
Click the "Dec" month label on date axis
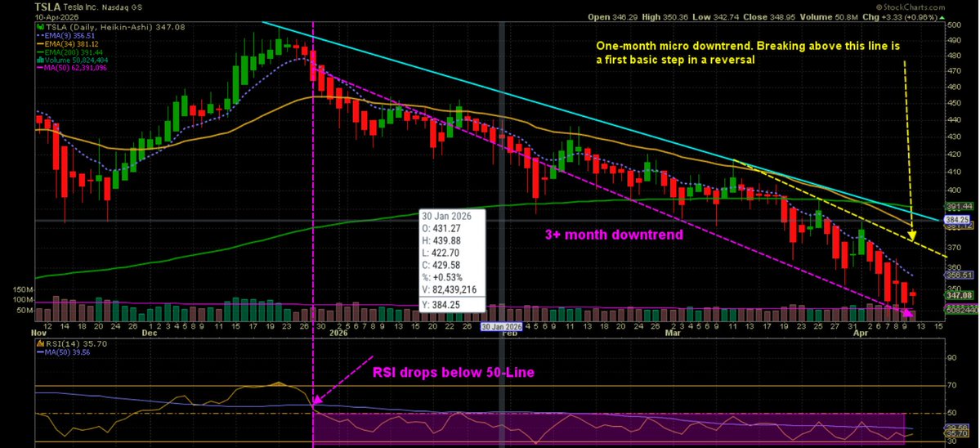[149, 334]
